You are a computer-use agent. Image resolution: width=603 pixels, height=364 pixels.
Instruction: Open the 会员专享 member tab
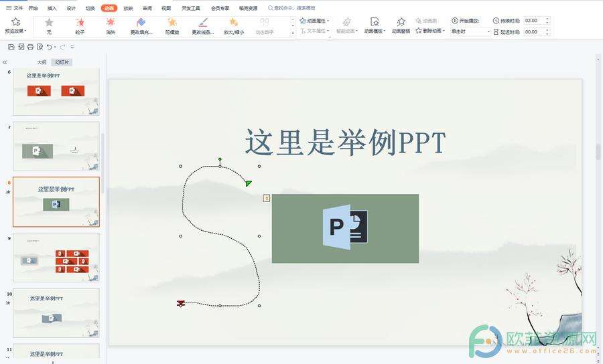(220, 8)
